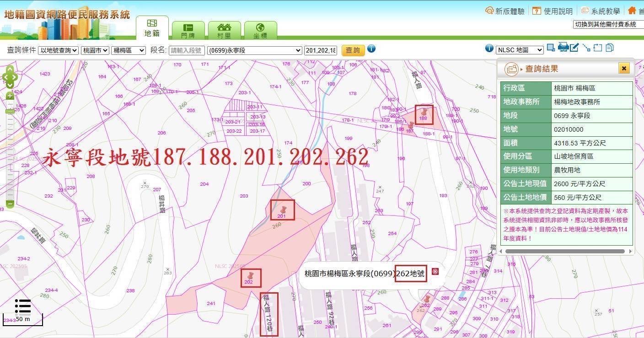Click the results panel horizontal scrollbar
The image size is (644, 338).
(564, 251)
